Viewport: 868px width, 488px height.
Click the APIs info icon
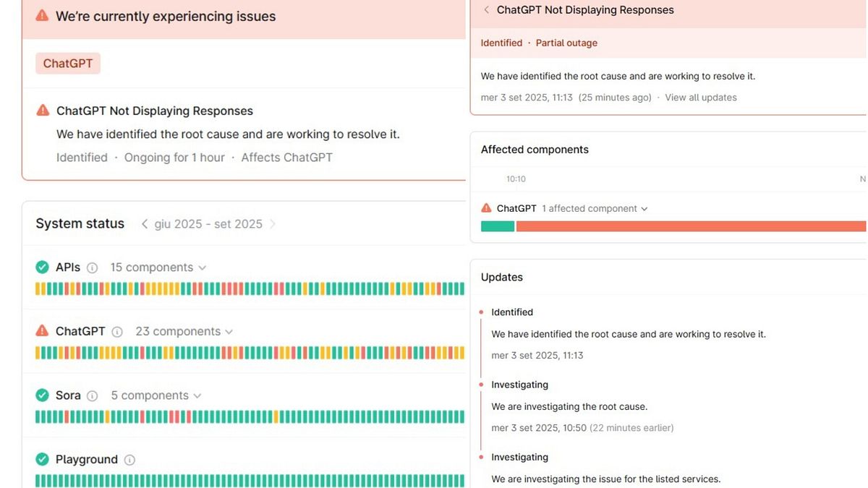pyautogui.click(x=92, y=267)
